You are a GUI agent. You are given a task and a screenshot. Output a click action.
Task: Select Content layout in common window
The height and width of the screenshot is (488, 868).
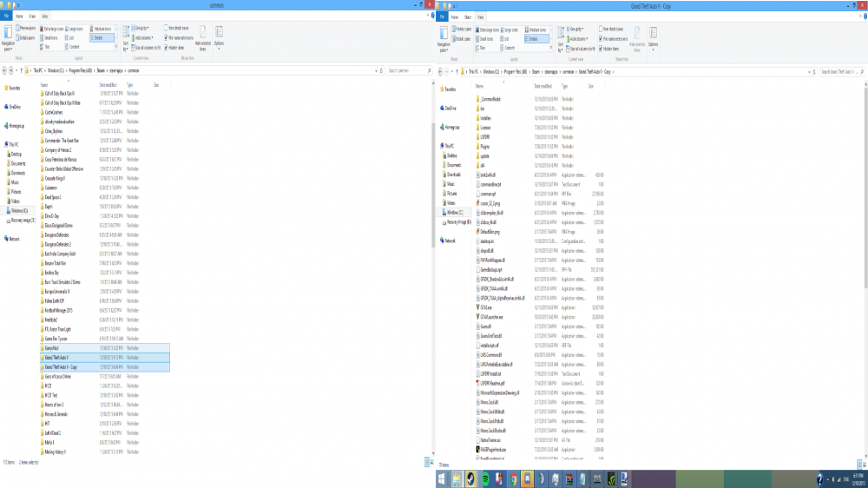(73, 47)
